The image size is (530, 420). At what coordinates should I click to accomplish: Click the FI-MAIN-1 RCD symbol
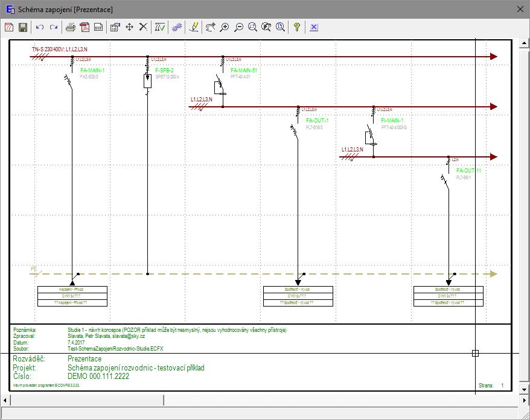[371, 136]
